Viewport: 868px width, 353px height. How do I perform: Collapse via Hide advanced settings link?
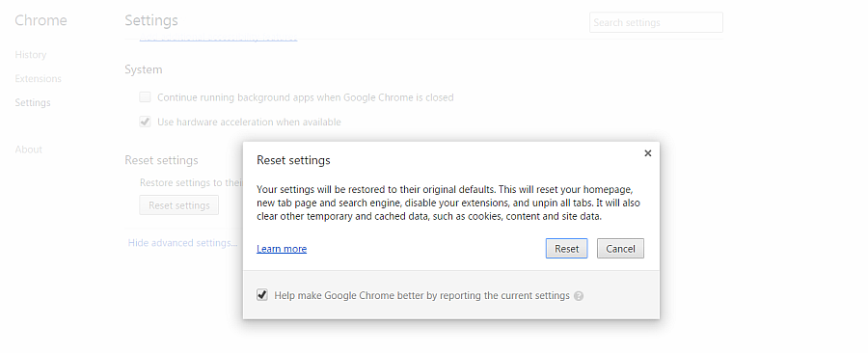[182, 243]
